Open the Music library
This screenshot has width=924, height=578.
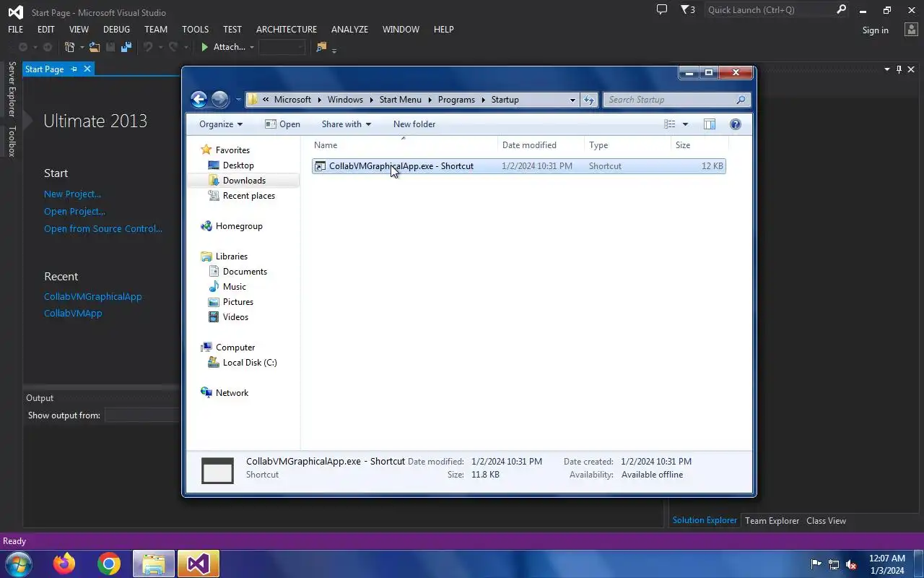point(234,287)
